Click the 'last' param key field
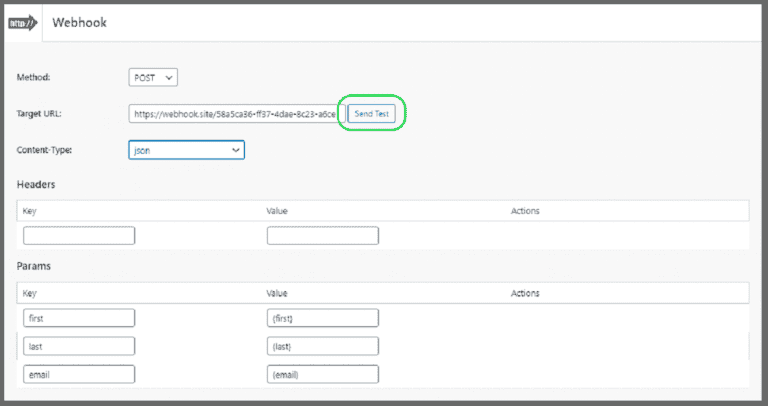Image resolution: width=768 pixels, height=406 pixels. (x=79, y=346)
